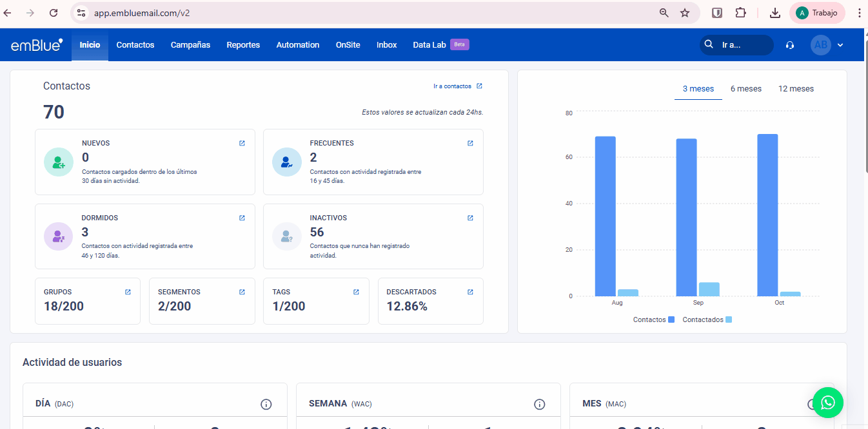Open external link icon on Grupos card

point(128,292)
